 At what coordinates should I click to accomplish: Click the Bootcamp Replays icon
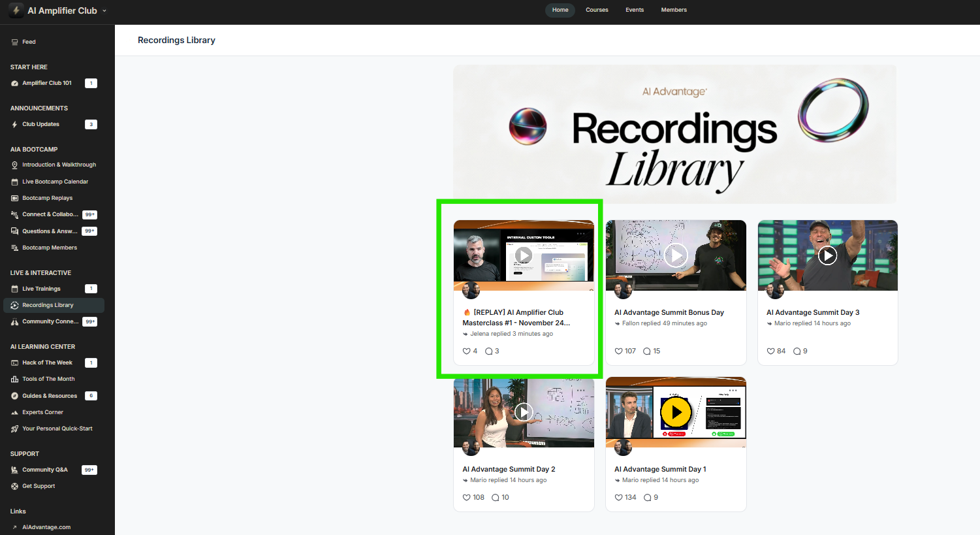click(x=14, y=198)
